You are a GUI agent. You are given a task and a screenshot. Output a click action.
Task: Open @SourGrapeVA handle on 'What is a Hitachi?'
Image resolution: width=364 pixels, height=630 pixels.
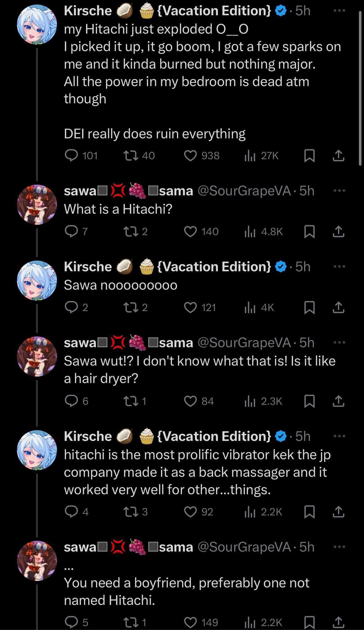(x=243, y=191)
